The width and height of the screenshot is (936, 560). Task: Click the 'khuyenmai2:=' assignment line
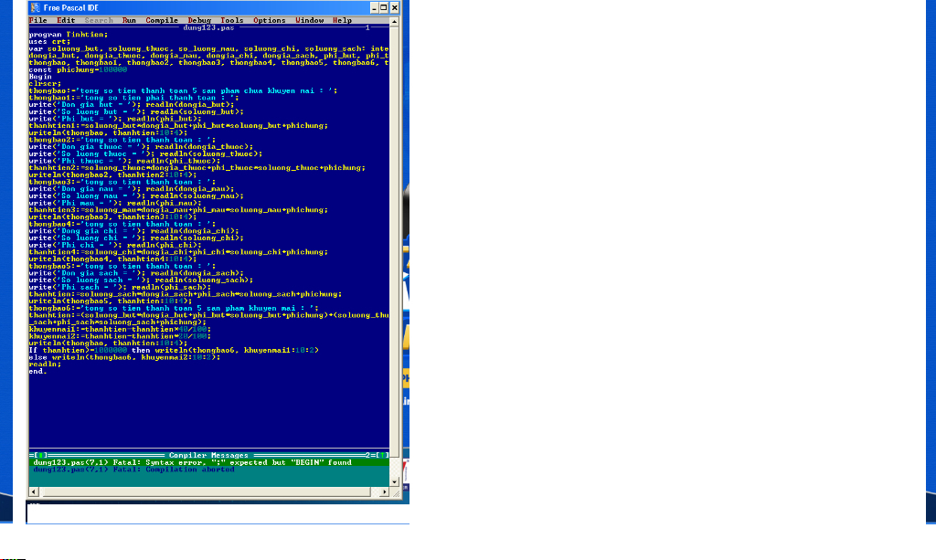120,336
